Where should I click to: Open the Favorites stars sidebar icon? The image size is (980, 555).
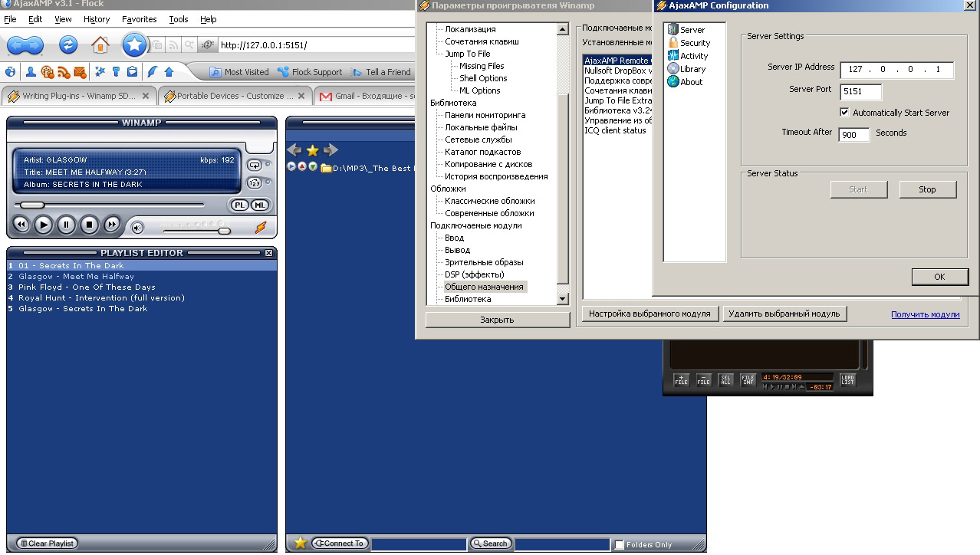[x=100, y=72]
